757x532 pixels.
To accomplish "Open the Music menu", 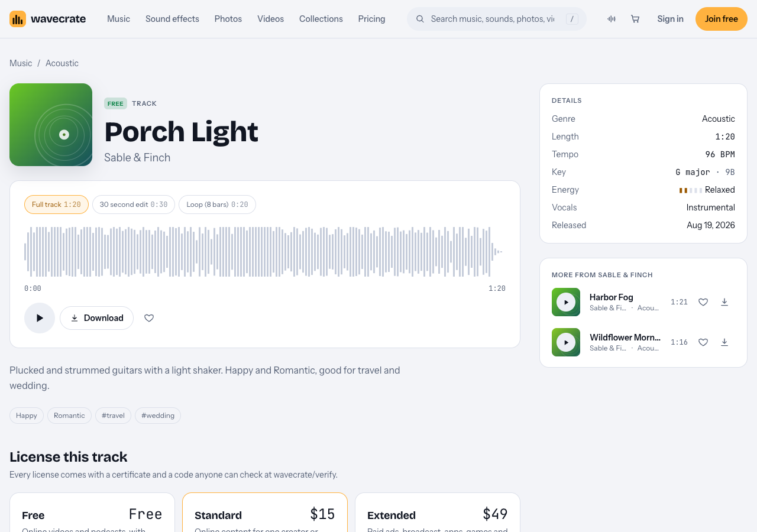I will tap(118, 19).
